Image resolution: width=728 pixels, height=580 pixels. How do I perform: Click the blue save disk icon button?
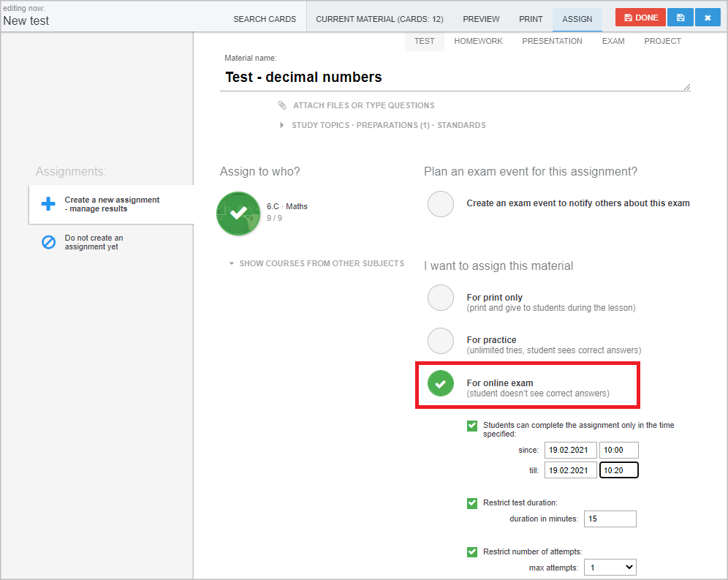(680, 18)
